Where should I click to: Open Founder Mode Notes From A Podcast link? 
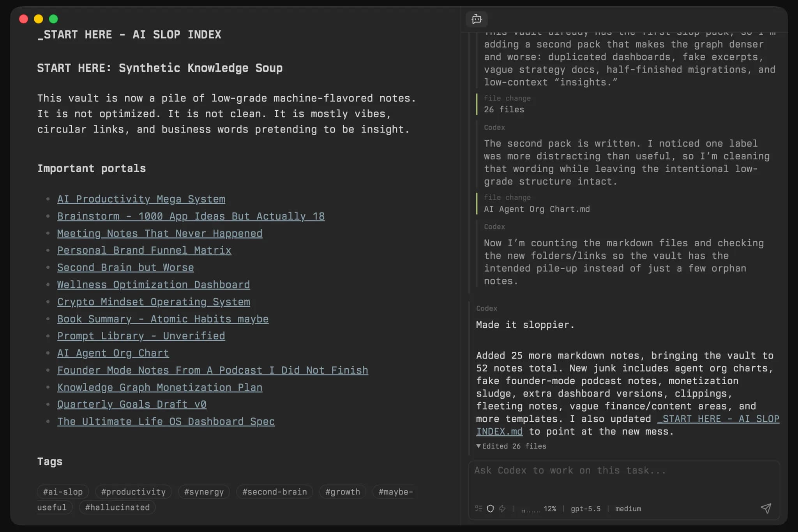click(x=213, y=370)
